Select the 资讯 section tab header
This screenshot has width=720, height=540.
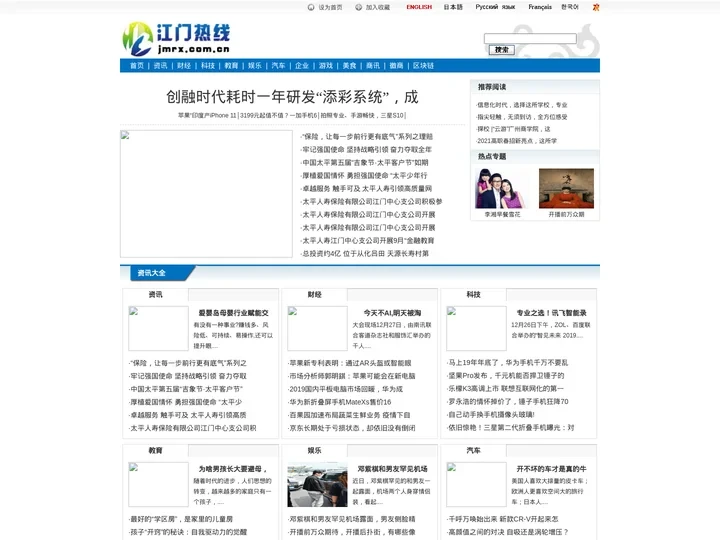[x=155, y=295]
